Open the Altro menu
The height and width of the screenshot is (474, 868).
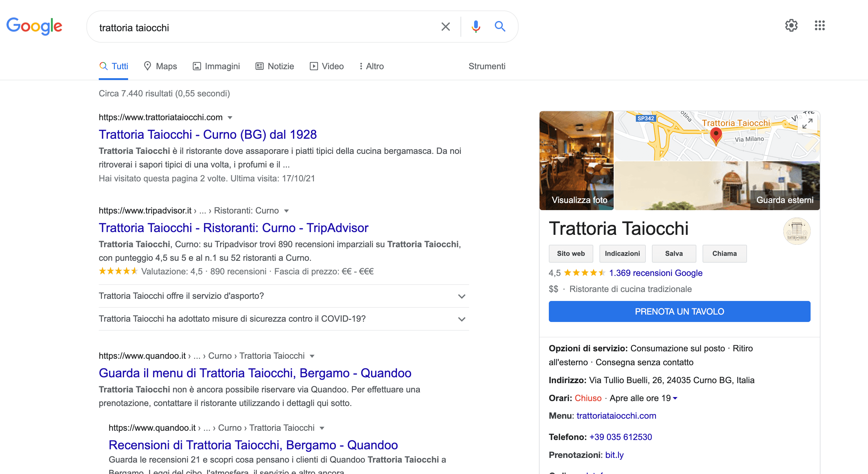click(372, 66)
